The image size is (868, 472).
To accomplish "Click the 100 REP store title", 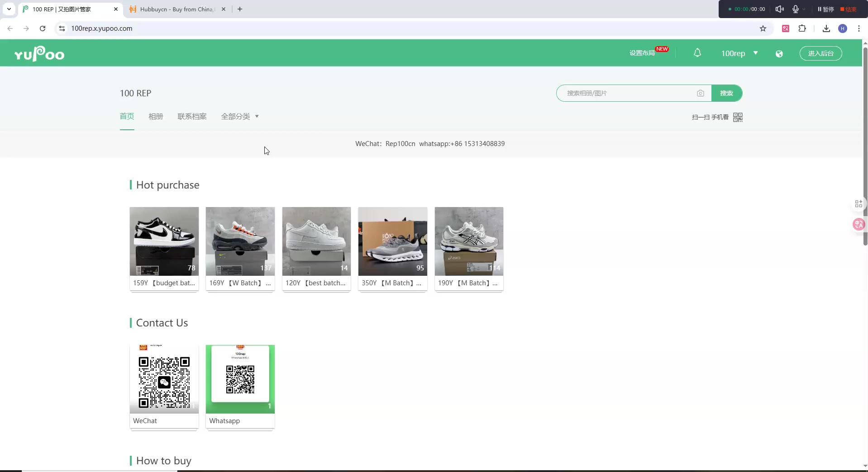I will (x=135, y=93).
